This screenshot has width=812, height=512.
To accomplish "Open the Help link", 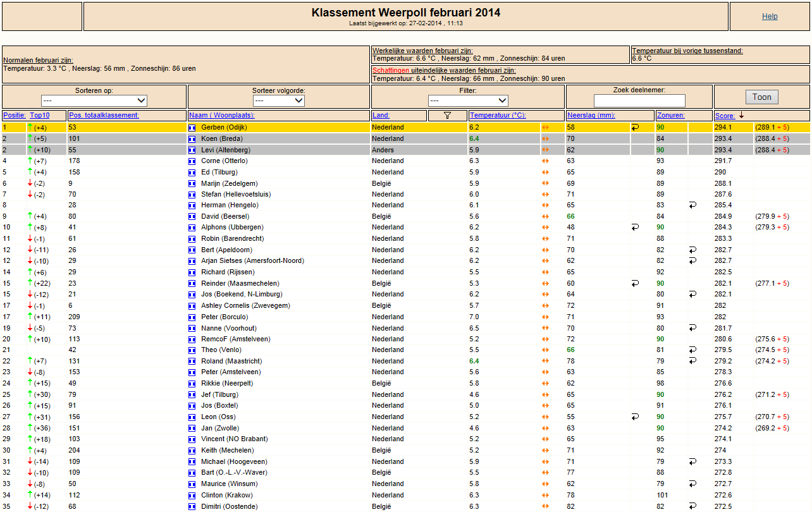I will coord(770,16).
